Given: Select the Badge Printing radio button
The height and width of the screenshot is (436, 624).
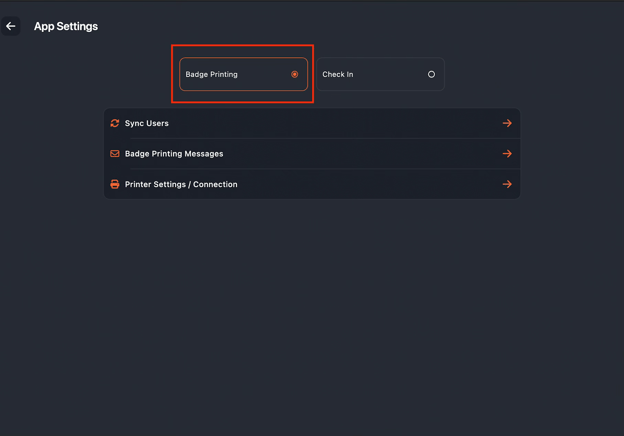Looking at the screenshot, I should 295,74.
